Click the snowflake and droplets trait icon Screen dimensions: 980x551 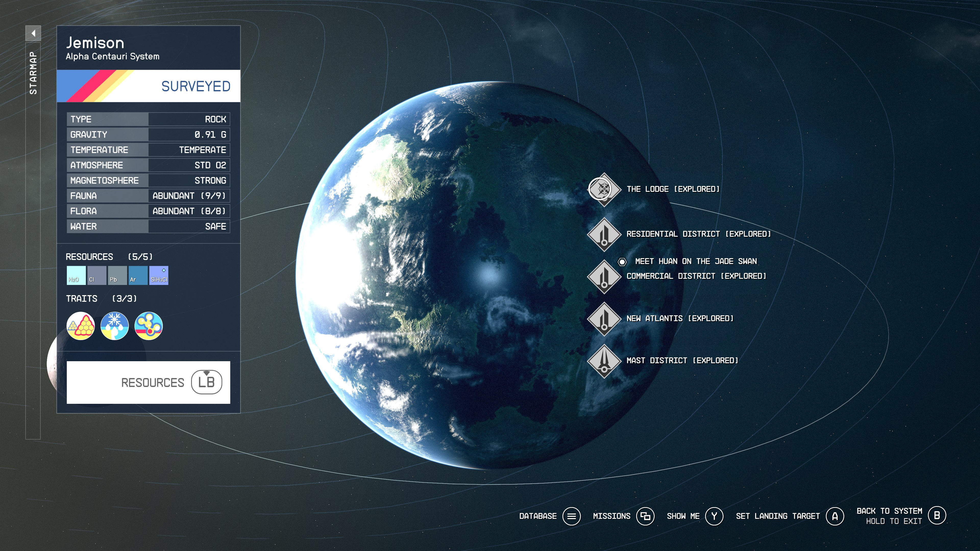(115, 326)
